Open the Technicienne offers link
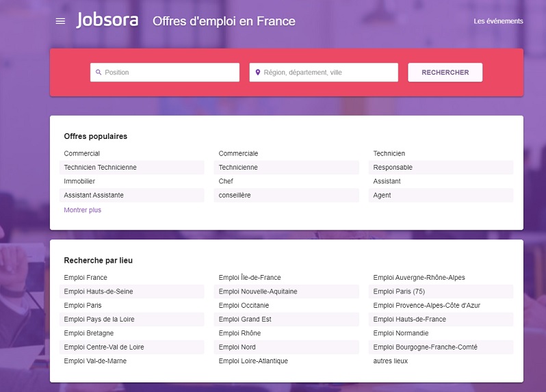This screenshot has width=546, height=392. (238, 168)
